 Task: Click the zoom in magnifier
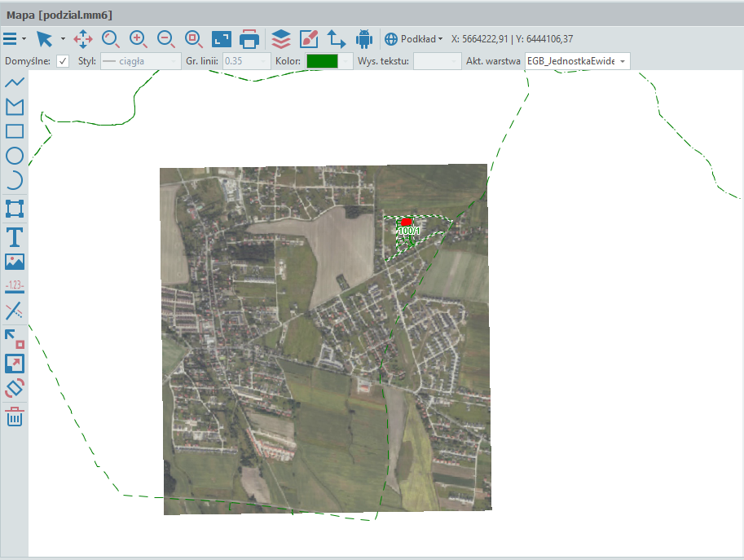pyautogui.click(x=139, y=38)
